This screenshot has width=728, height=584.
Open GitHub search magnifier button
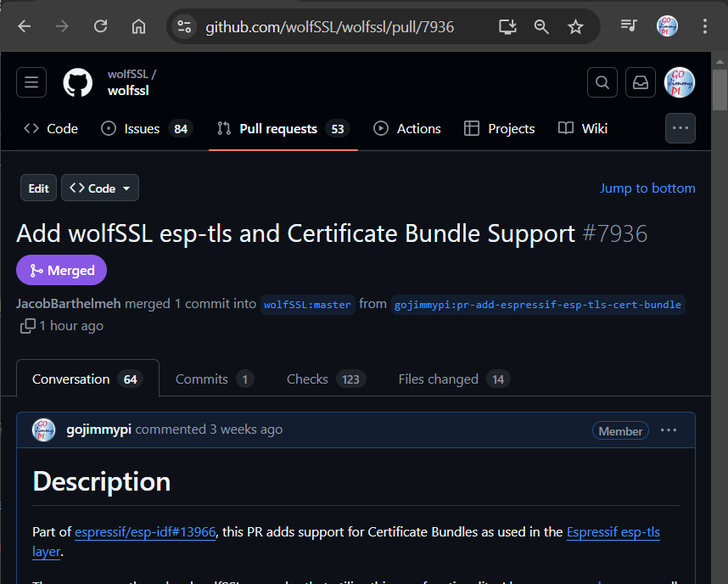602,82
